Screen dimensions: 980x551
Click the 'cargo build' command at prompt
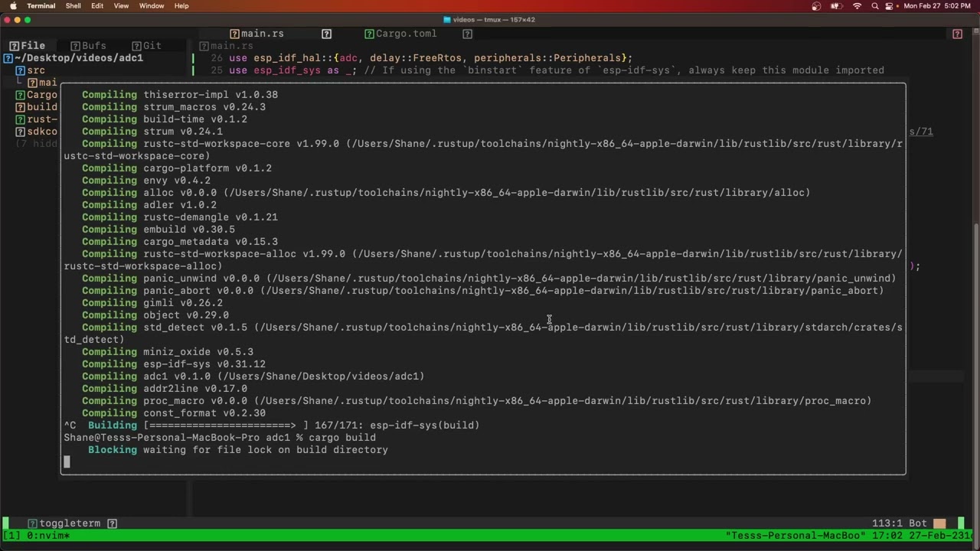coord(342,438)
